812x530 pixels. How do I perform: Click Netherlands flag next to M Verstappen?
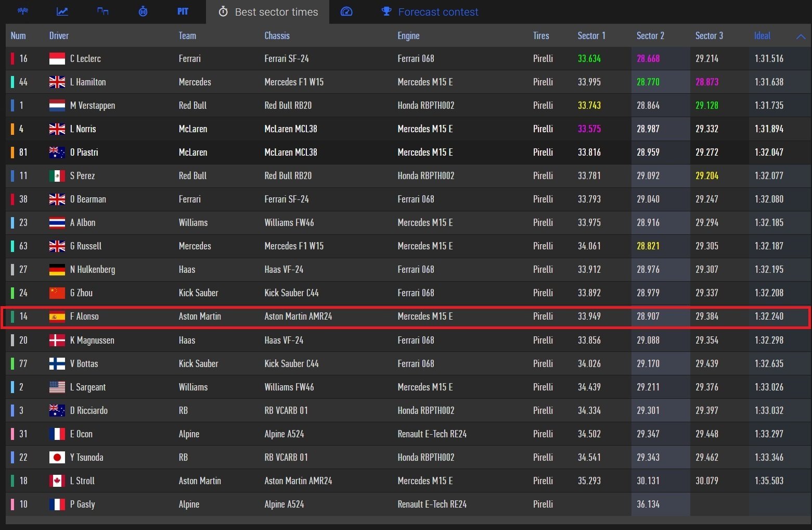tap(57, 105)
